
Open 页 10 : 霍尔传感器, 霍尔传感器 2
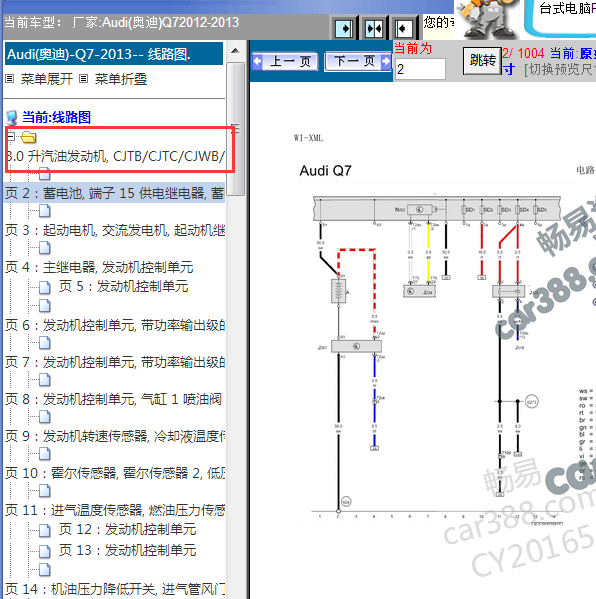(x=115, y=473)
